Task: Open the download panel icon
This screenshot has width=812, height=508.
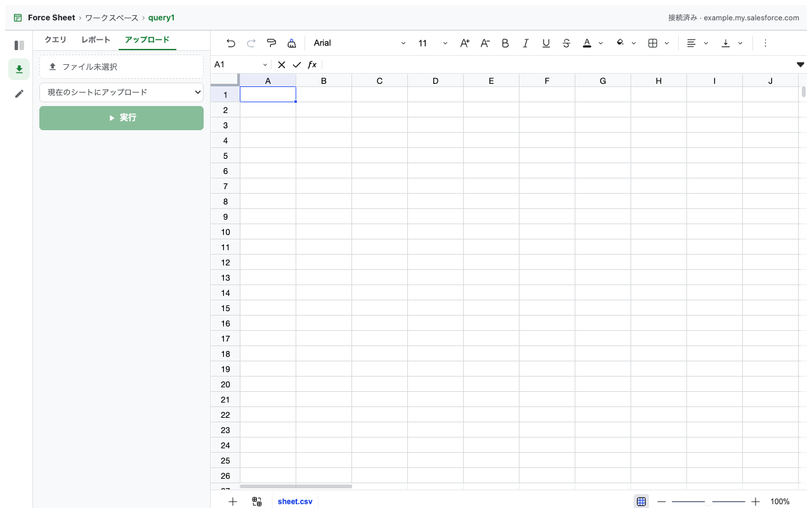Action: (19, 69)
